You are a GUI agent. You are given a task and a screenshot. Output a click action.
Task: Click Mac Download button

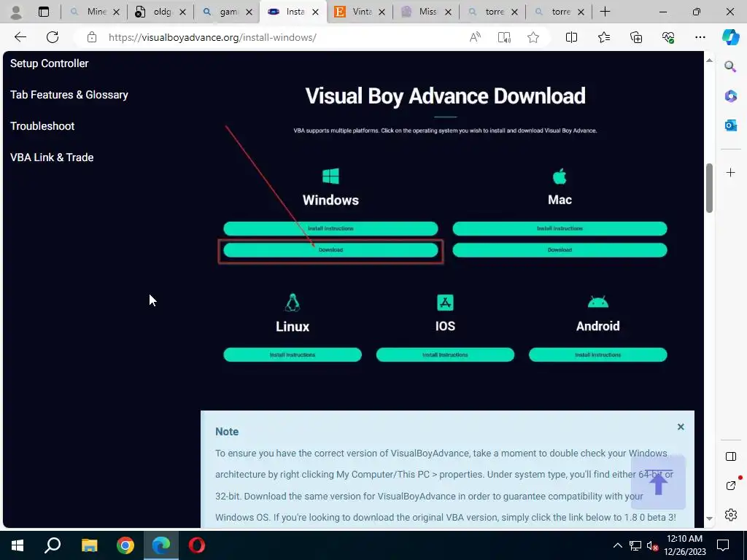[560, 250]
